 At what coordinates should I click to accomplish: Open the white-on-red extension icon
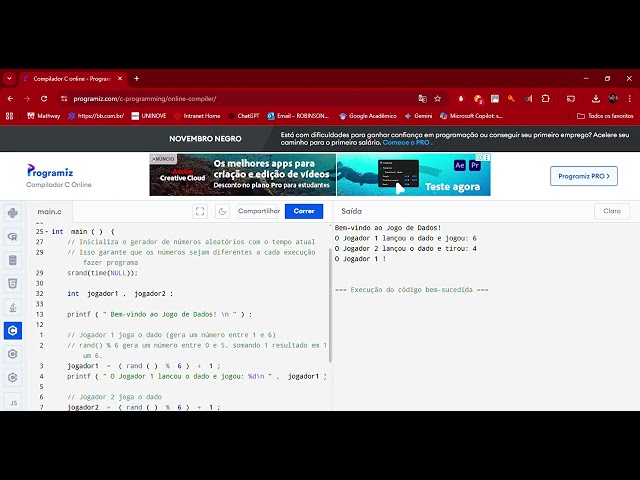click(x=461, y=99)
